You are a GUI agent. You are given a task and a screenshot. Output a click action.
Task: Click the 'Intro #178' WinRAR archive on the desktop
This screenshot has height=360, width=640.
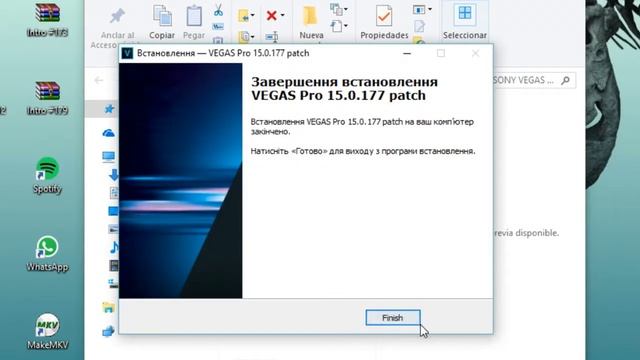coord(47,20)
